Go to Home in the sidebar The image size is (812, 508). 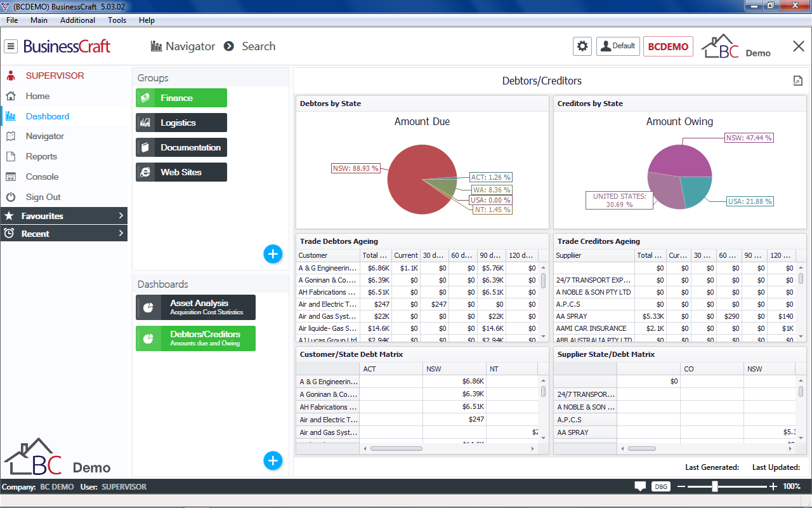pos(37,96)
